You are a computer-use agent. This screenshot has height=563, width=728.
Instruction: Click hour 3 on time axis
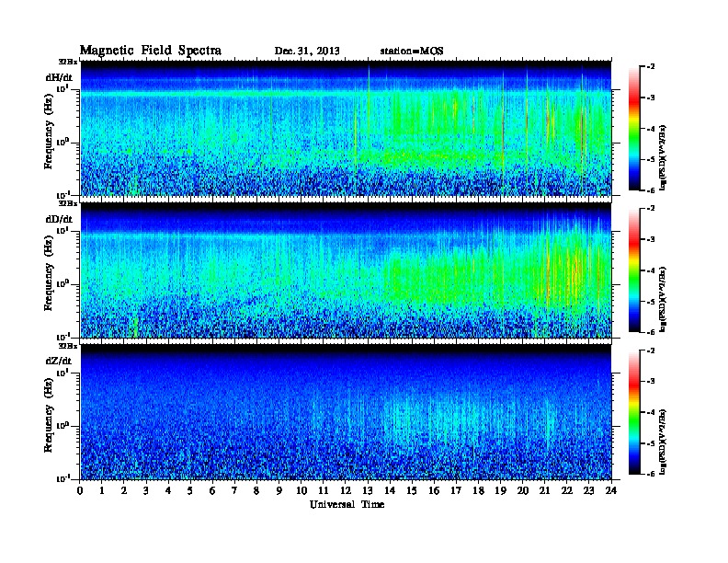(x=146, y=491)
